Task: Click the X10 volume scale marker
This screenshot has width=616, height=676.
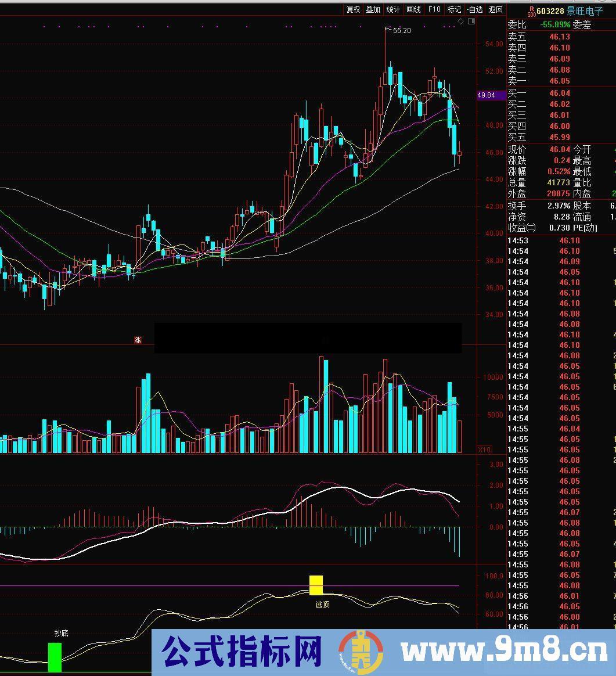Action: coord(484,450)
